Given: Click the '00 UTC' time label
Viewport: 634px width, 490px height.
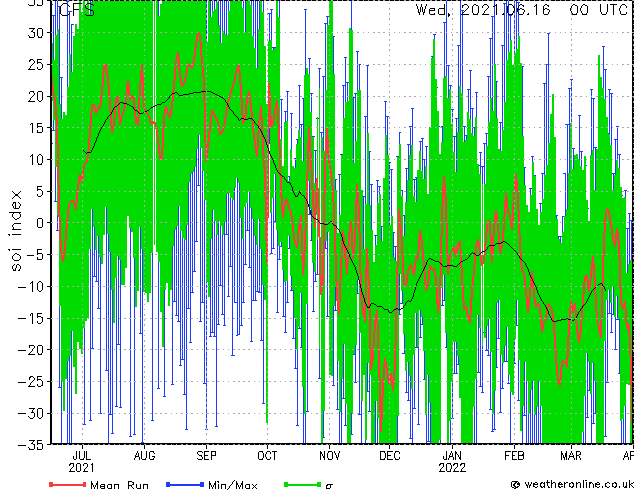Looking at the screenshot, I should click(x=598, y=10).
